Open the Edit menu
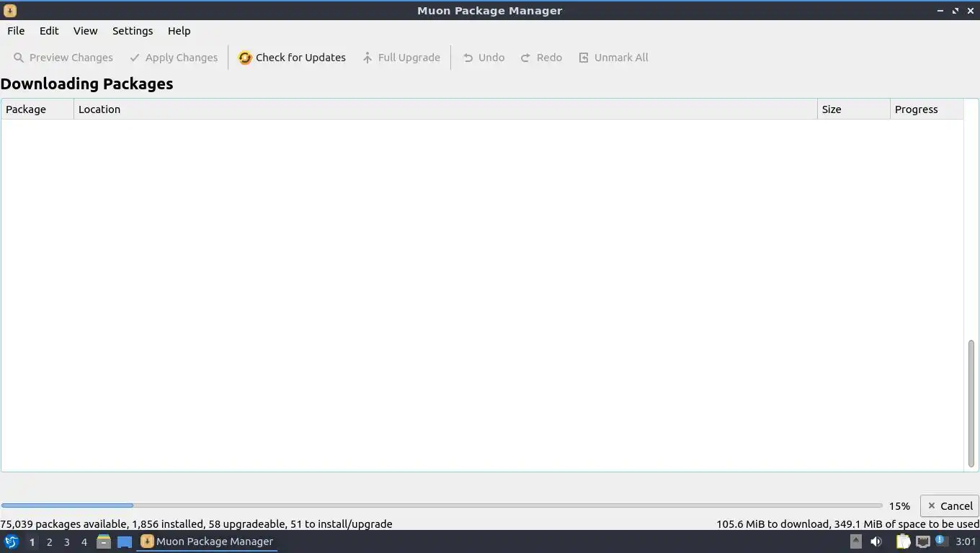Screen dimensions: 980x553 pos(49,31)
